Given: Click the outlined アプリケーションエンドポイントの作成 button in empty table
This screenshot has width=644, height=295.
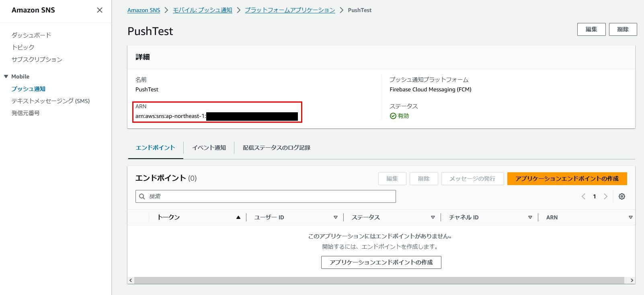Looking at the screenshot, I should coord(381,262).
